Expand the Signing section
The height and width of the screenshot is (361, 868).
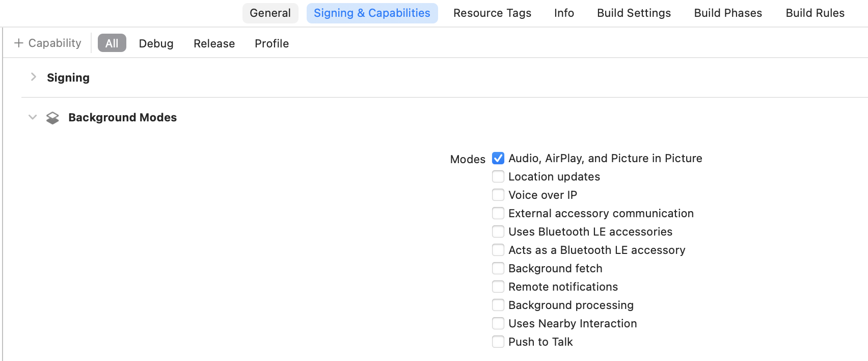pos(34,77)
